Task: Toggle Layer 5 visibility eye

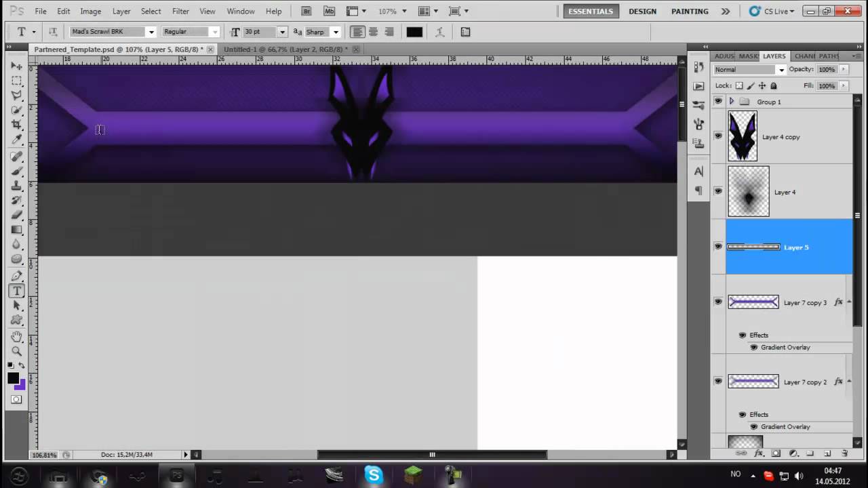Action: 718,247
